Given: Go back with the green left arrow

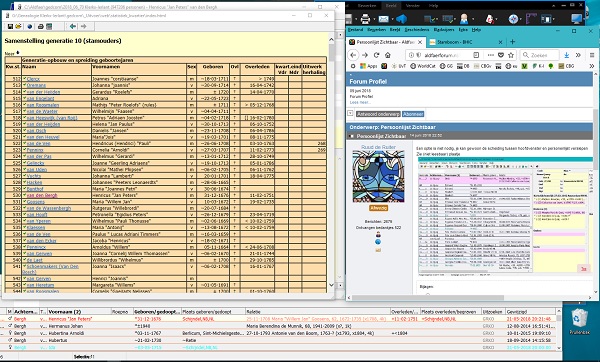Looking at the screenshot, I should point(72,26).
